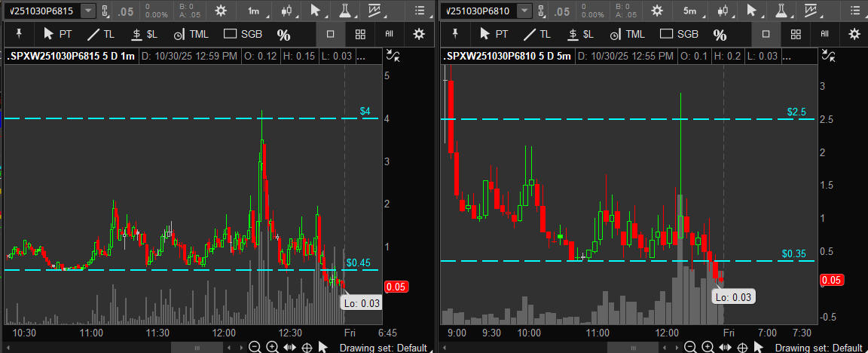Select the % drawing tool on left chart

pyautogui.click(x=283, y=35)
